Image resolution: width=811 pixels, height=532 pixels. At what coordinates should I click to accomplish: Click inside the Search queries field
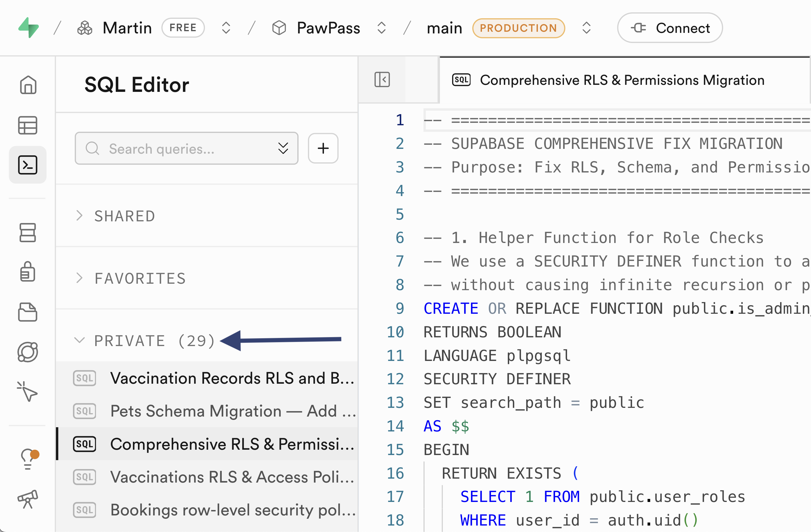tap(177, 148)
